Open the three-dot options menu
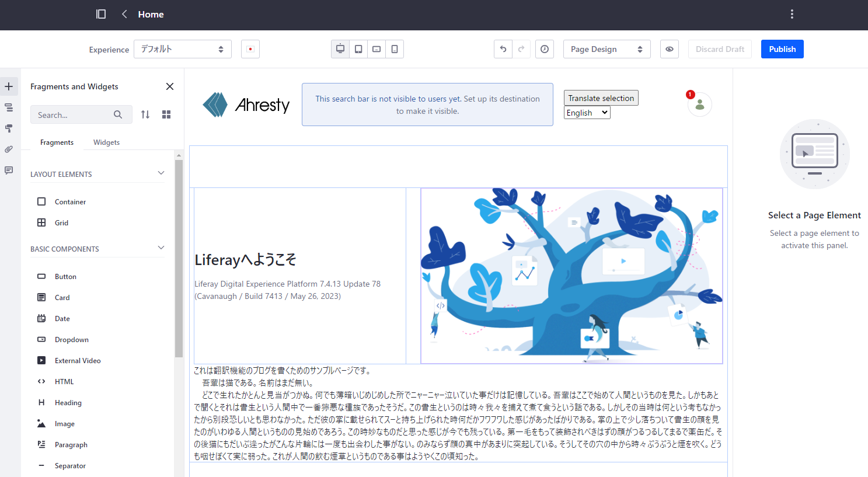Image resolution: width=868 pixels, height=477 pixels. [792, 14]
